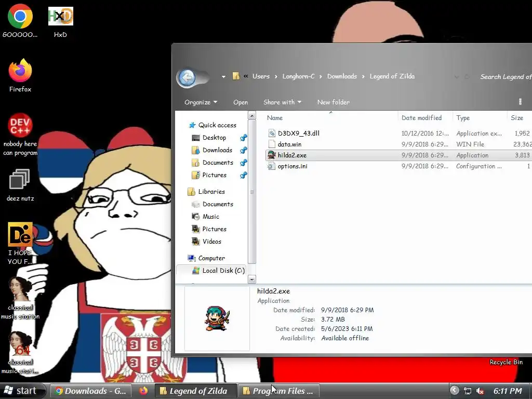The width and height of the screenshot is (532, 399).
Task: Go to Downloads in the address bar
Action: (x=342, y=76)
